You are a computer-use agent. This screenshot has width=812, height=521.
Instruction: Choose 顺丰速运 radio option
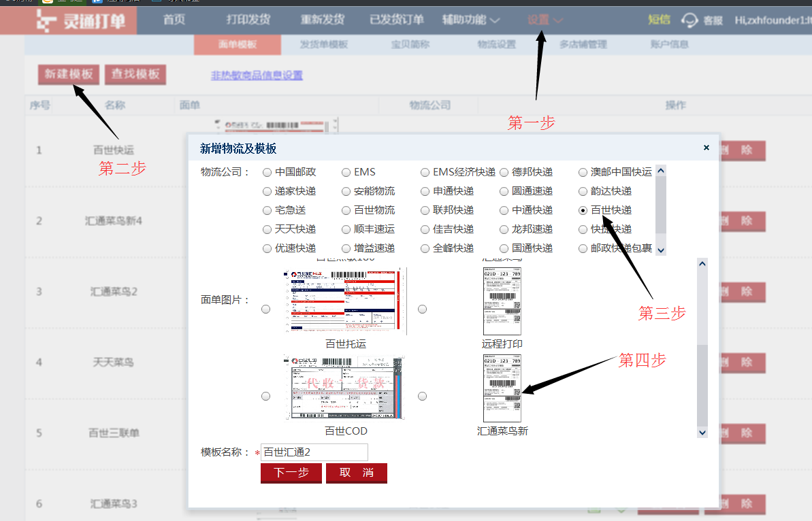point(346,229)
